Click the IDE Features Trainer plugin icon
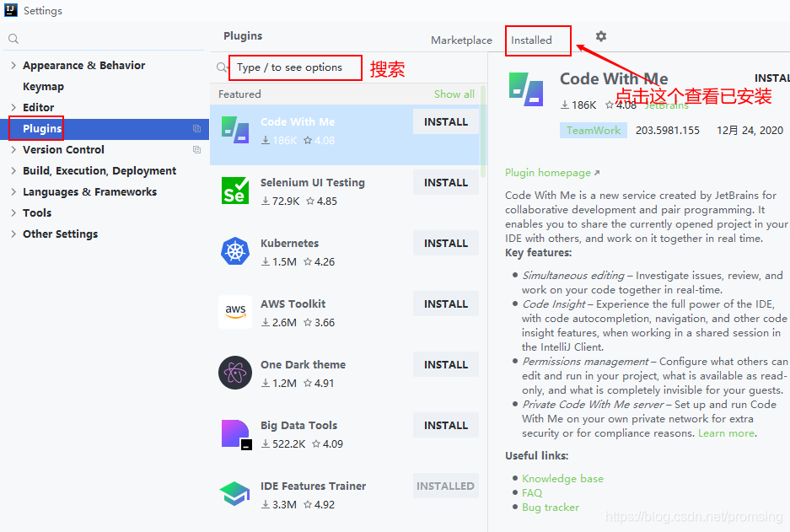The height and width of the screenshot is (532, 790). (x=234, y=494)
